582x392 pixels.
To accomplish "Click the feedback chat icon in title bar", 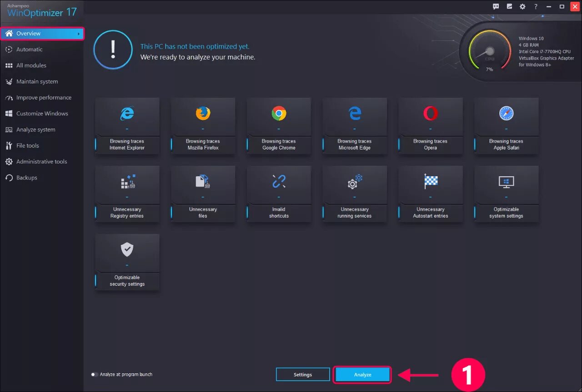I will click(x=496, y=6).
